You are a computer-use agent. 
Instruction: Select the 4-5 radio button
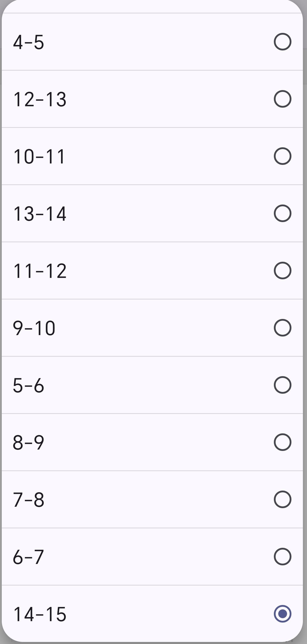(282, 42)
